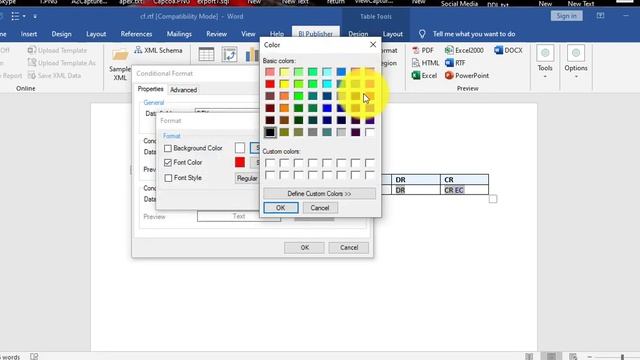Insert a chart icon
The image size is (640, 360).
pyautogui.click(x=251, y=54)
